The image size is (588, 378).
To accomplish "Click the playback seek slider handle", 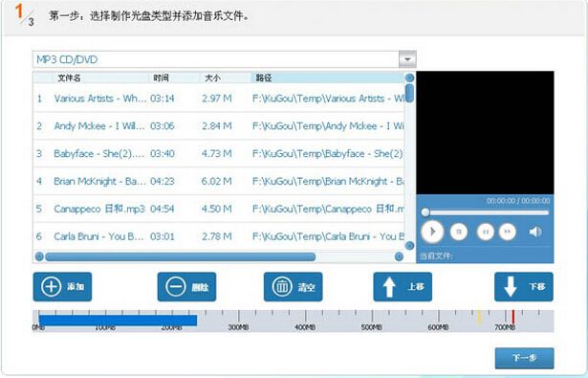I will (x=425, y=212).
